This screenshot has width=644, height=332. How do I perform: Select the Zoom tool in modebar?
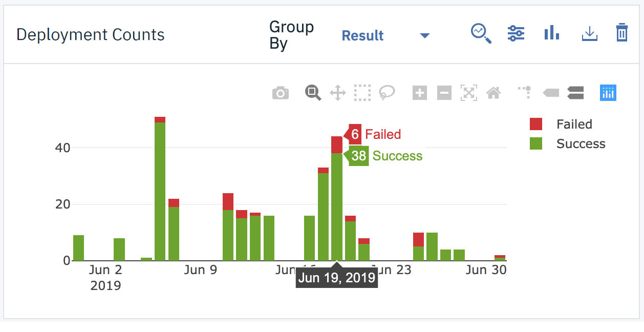click(313, 93)
